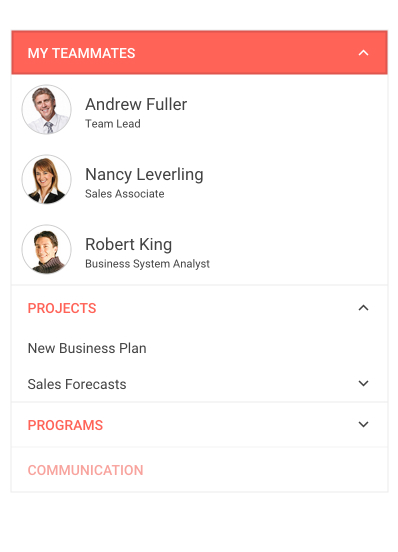
Task: Collapse the My Teammates panel chevron
Action: coord(363,53)
